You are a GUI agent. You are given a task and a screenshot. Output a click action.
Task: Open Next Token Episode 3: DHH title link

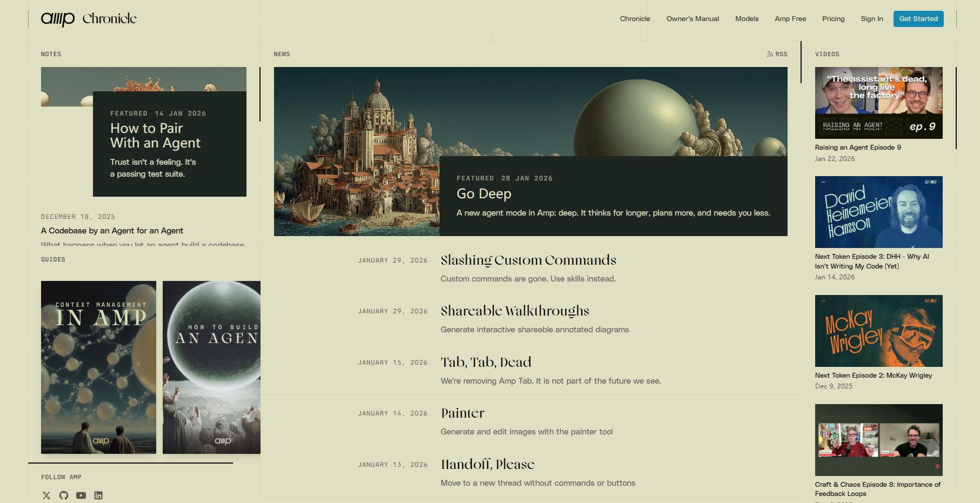click(872, 261)
